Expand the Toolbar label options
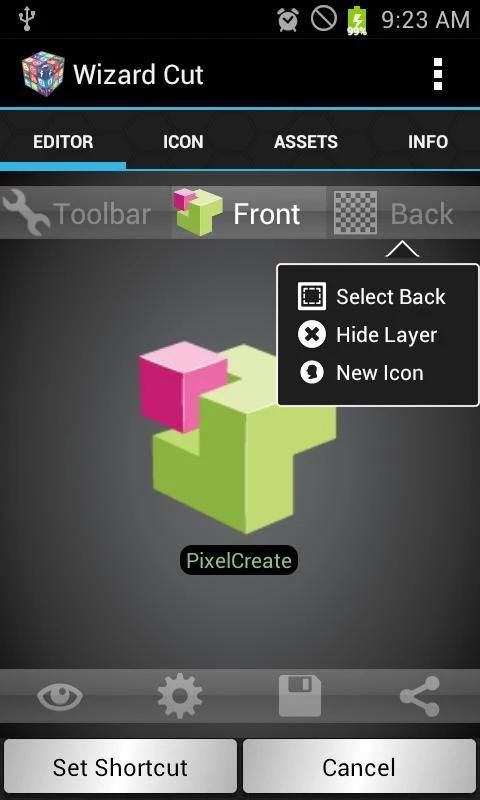480x800 pixels. 102,214
